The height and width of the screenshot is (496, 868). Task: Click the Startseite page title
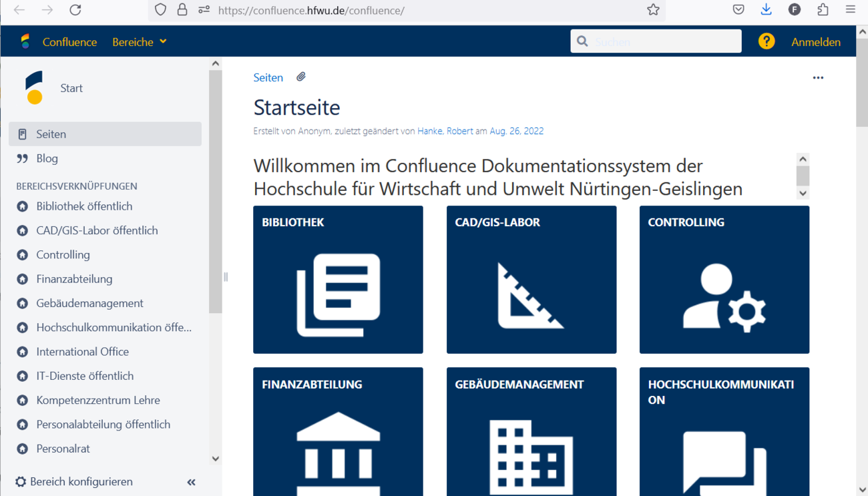pyautogui.click(x=296, y=107)
